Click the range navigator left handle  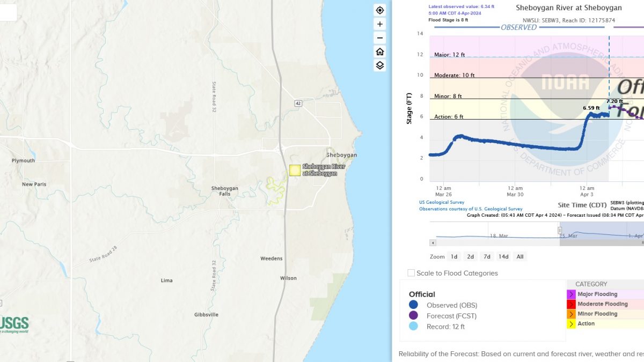click(x=560, y=230)
